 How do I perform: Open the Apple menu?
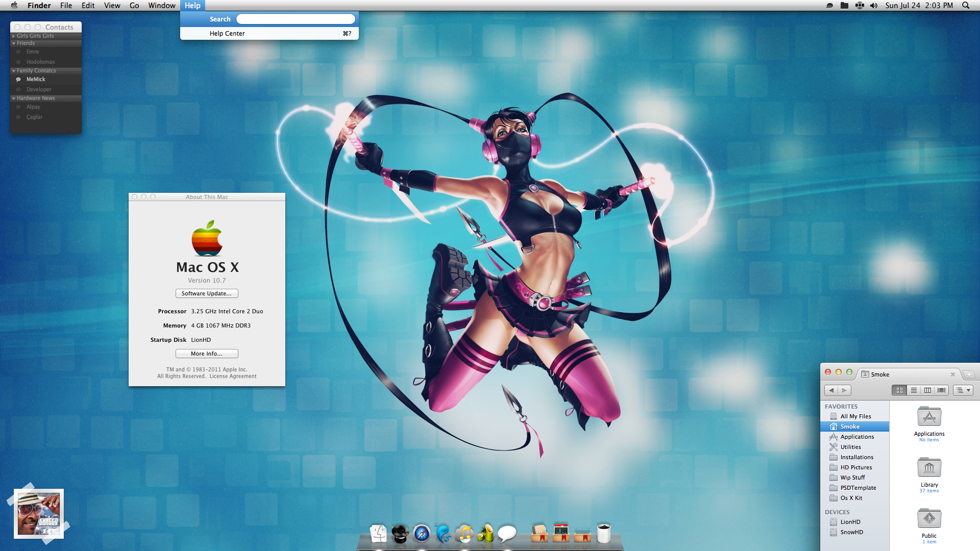(14, 6)
